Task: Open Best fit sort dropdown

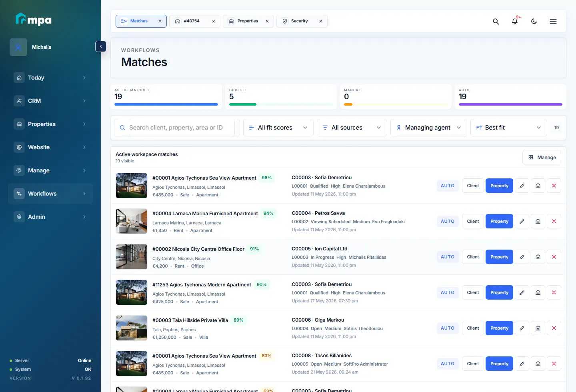Action: [x=509, y=128]
